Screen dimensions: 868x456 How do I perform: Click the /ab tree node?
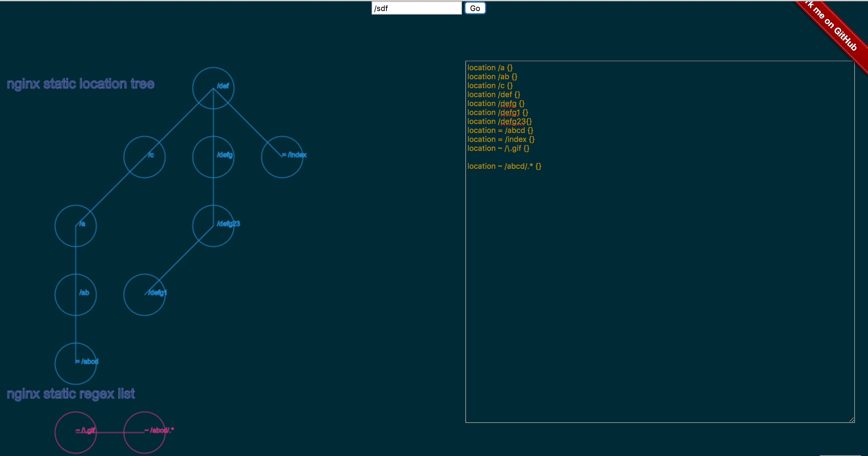[75, 295]
